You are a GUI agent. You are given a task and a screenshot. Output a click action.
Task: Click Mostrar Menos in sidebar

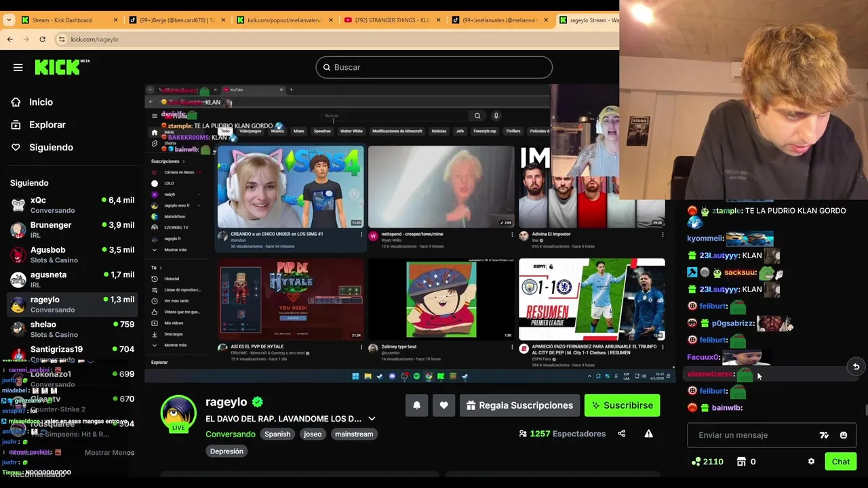[x=109, y=453]
